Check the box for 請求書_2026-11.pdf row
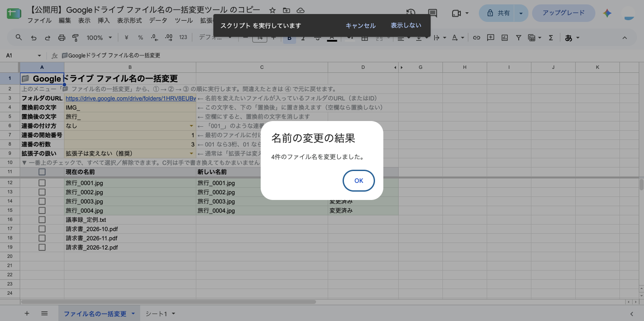Viewport: 644px width, 321px height. [42, 238]
